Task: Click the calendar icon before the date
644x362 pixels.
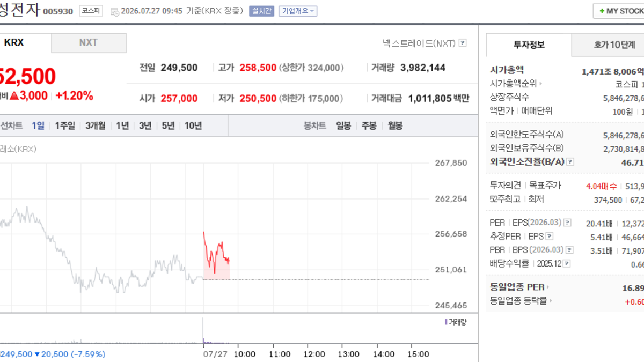Action: (x=115, y=11)
